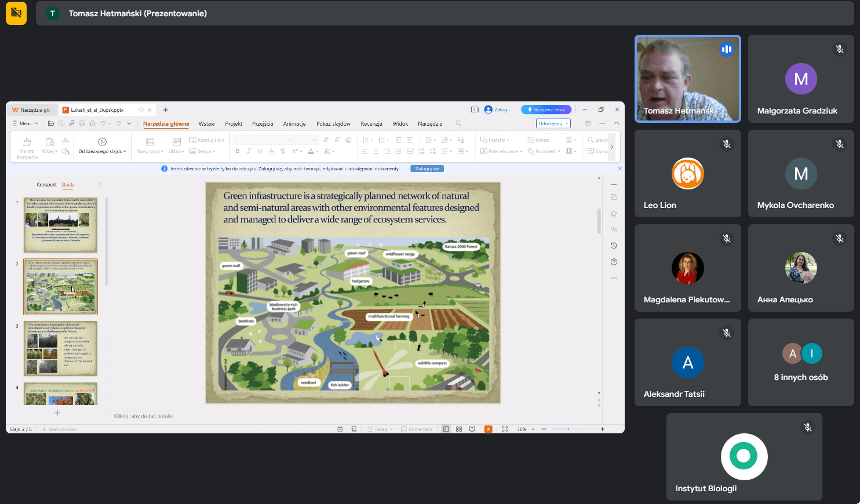860x504 pixels.
Task: Stop presenting via yellow icon in meeting header
Action: click(x=16, y=13)
